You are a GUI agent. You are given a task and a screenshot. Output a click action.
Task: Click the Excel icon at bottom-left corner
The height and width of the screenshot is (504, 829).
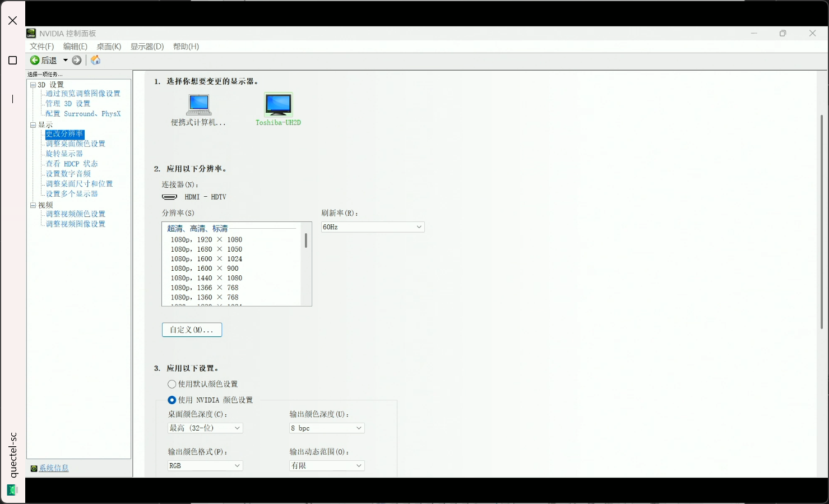(x=12, y=490)
